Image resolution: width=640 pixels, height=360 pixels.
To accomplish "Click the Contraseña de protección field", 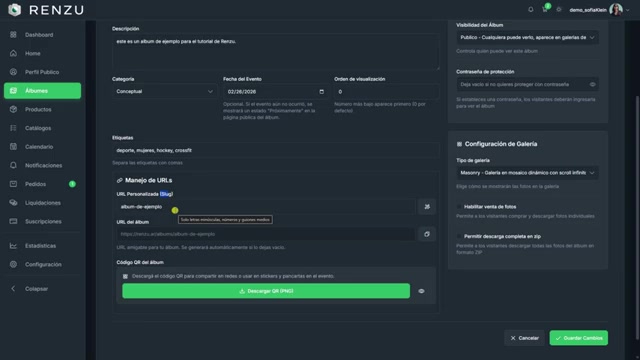I will point(527,84).
